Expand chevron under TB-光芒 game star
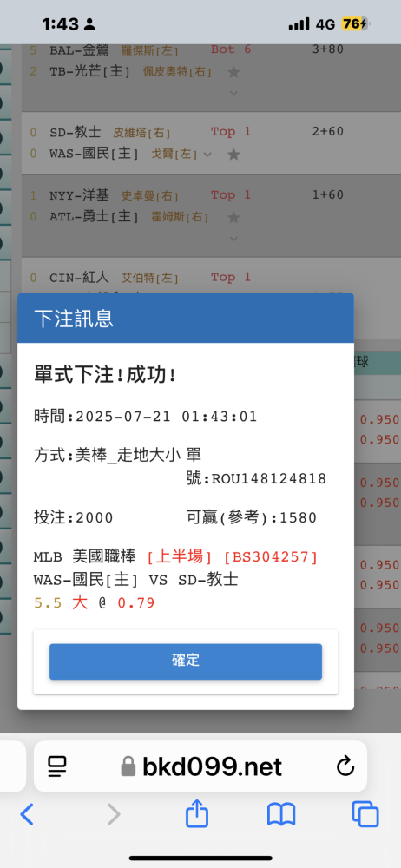 click(233, 93)
